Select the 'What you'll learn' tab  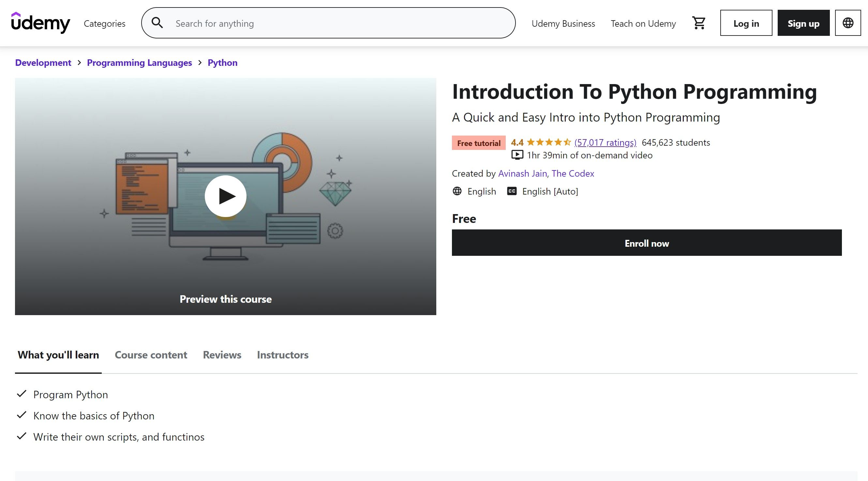tap(58, 354)
